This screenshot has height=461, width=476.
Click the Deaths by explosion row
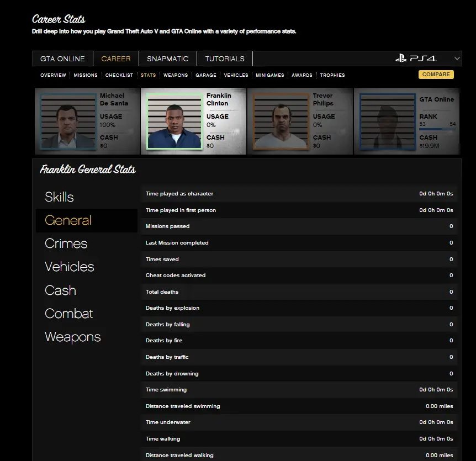pos(299,308)
